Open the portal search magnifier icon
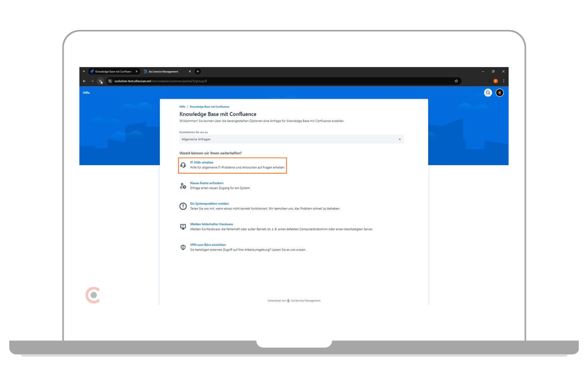This screenshot has width=588, height=387. tap(488, 93)
